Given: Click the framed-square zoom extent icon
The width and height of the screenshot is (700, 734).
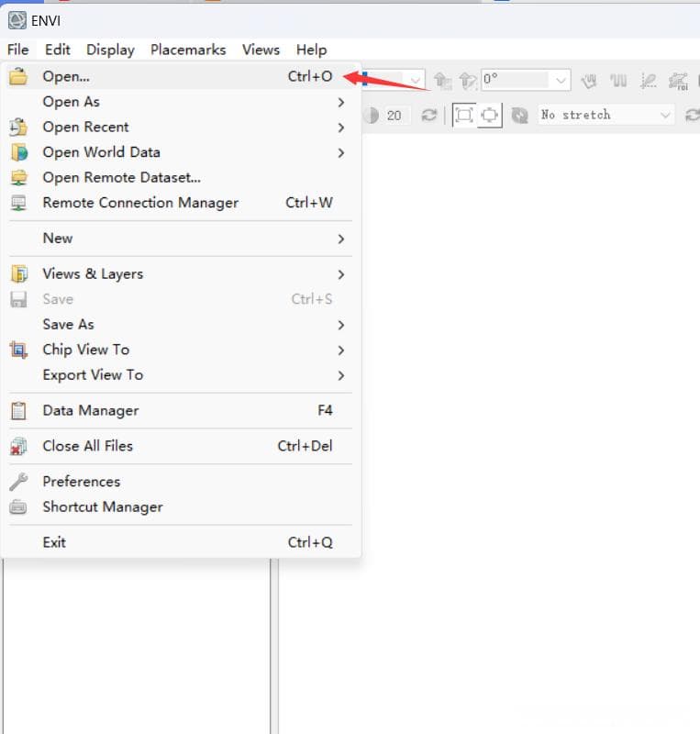Looking at the screenshot, I should coord(464,116).
